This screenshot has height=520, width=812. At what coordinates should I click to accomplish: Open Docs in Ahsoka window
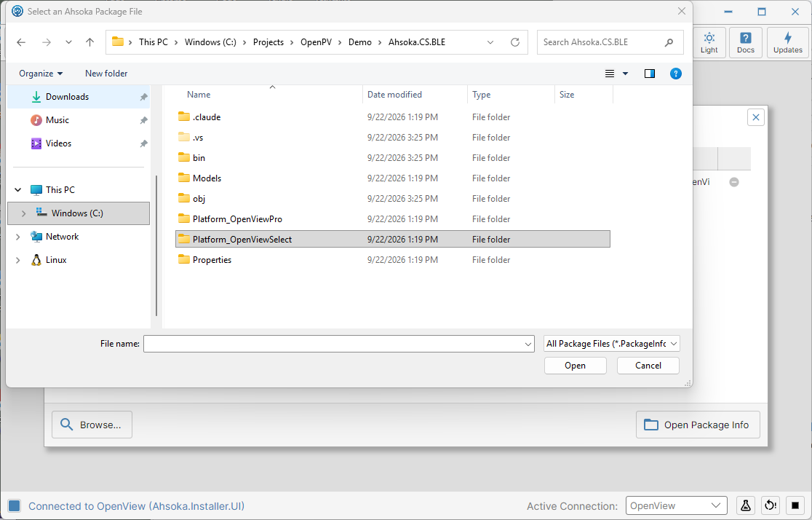746,42
